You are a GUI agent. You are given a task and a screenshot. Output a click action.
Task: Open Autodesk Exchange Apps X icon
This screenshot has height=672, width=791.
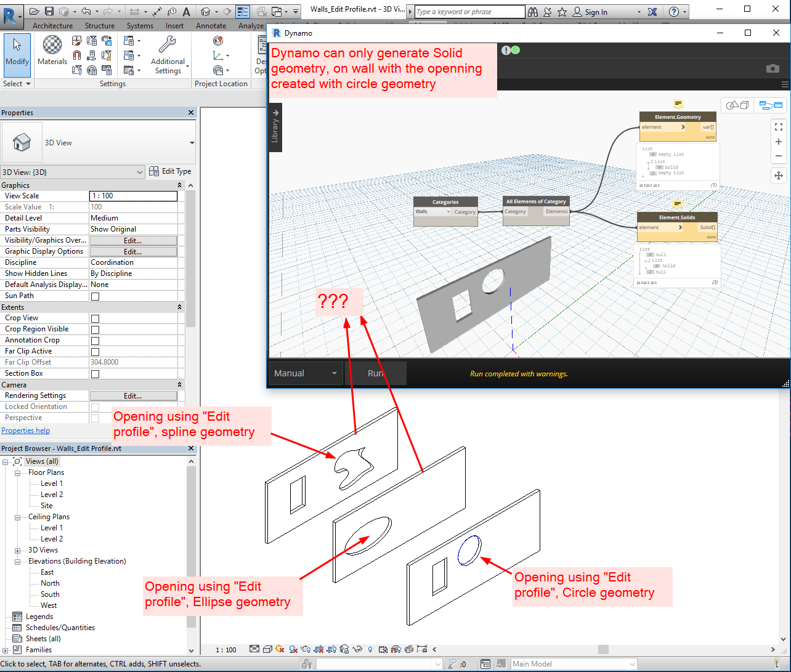[x=652, y=12]
